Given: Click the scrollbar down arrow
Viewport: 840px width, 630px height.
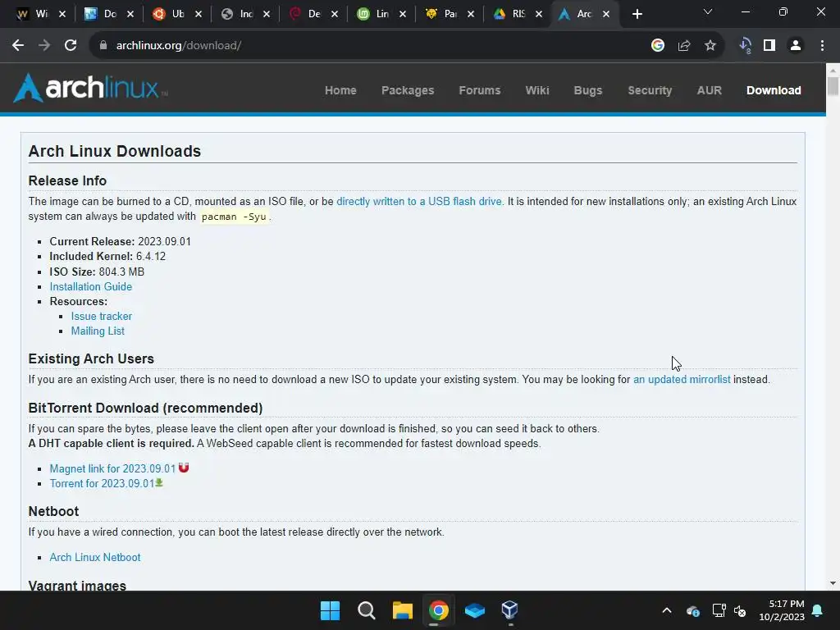Looking at the screenshot, I should [x=833, y=583].
